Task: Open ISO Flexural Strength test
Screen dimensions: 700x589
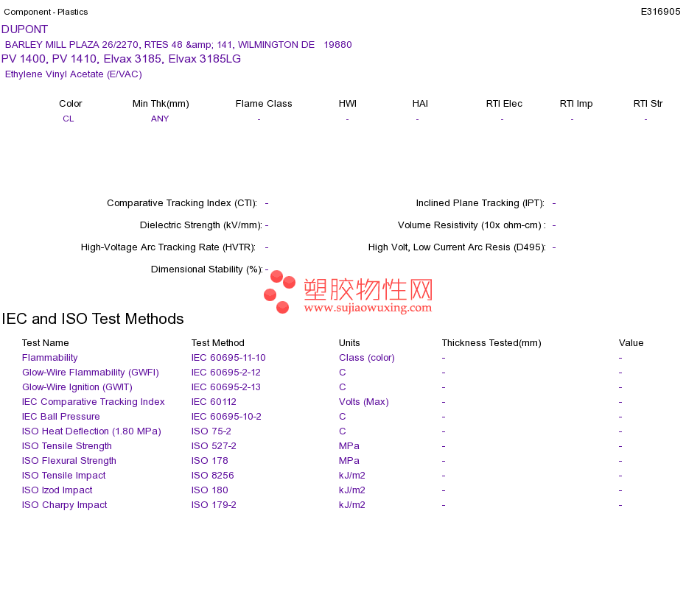Action: pyautogui.click(x=69, y=461)
